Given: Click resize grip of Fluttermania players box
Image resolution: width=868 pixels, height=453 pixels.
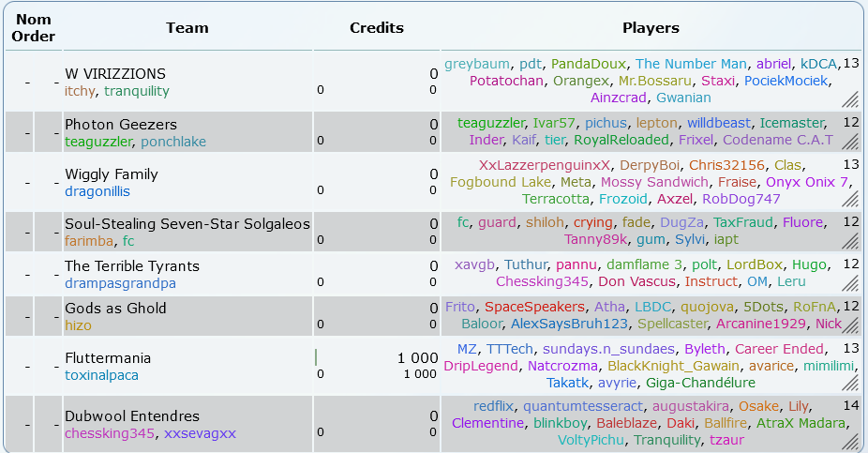Looking at the screenshot, I should click(x=850, y=384).
